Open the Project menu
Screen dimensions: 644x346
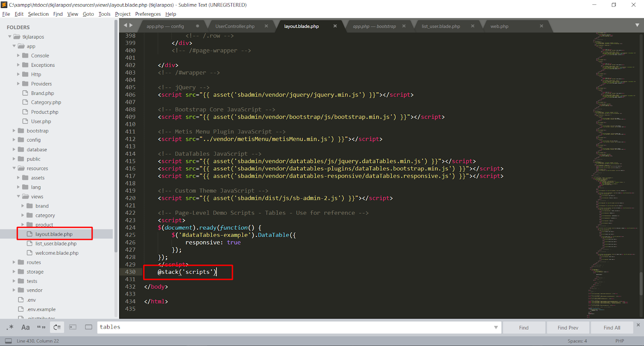pyautogui.click(x=123, y=14)
